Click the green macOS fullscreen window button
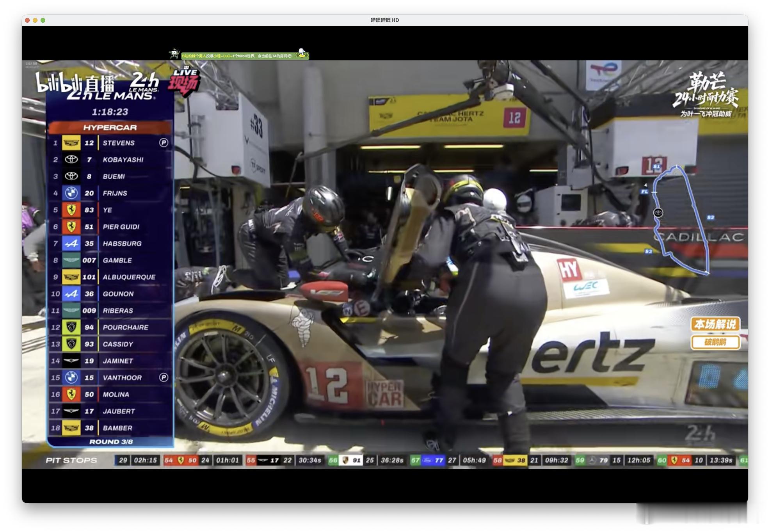 (x=43, y=20)
